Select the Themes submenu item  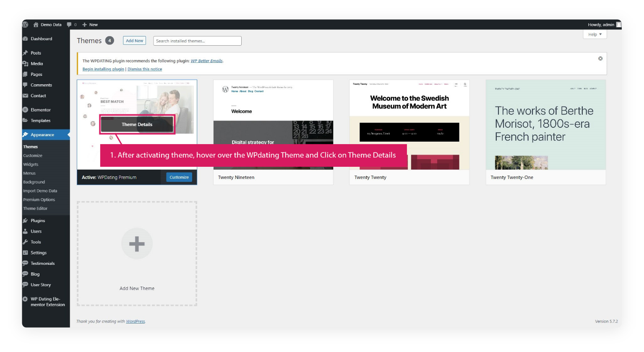click(x=31, y=147)
